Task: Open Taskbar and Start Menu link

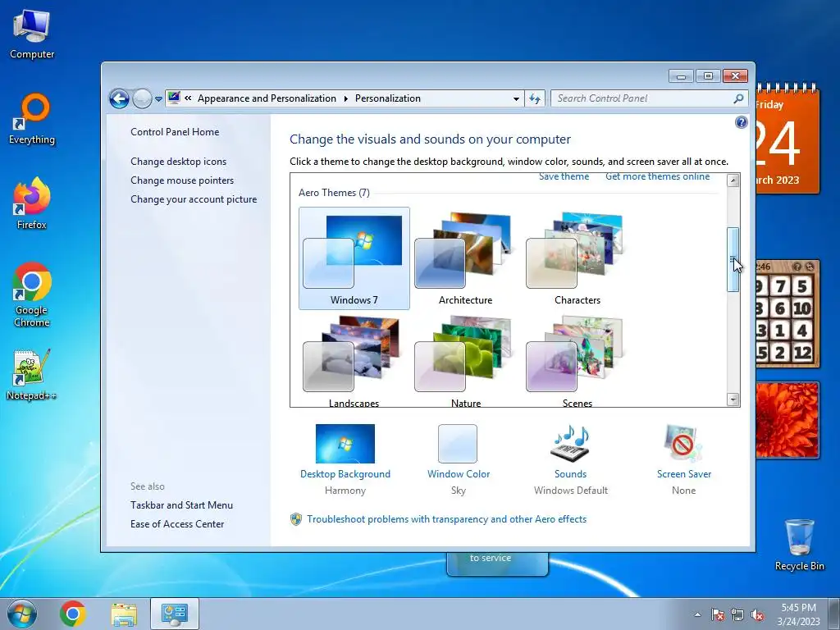Action: click(x=181, y=505)
